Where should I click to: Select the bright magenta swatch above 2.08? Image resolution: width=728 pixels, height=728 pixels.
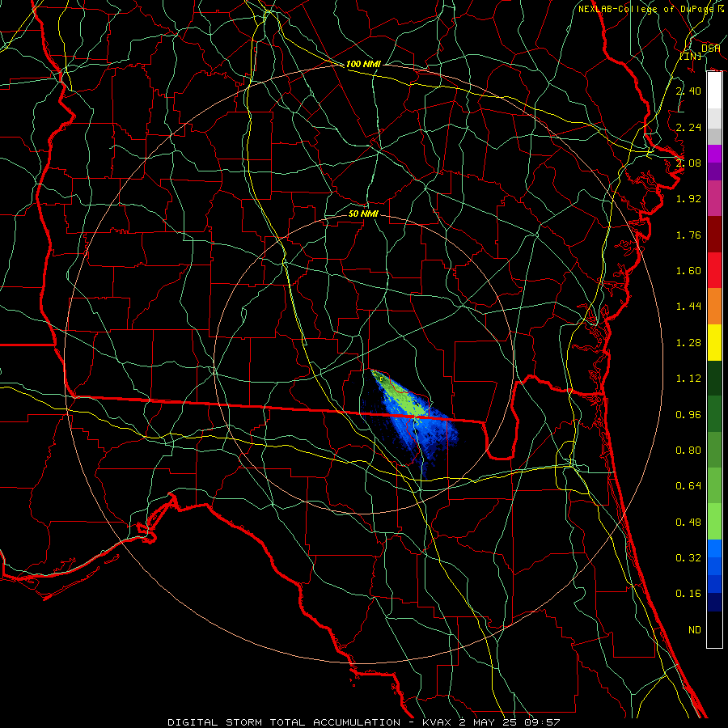point(714,154)
